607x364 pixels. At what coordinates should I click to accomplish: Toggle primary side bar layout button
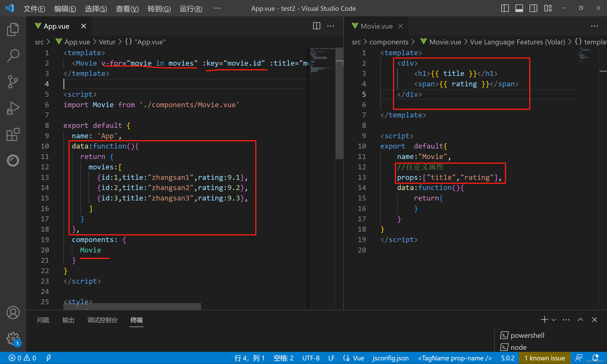point(505,8)
